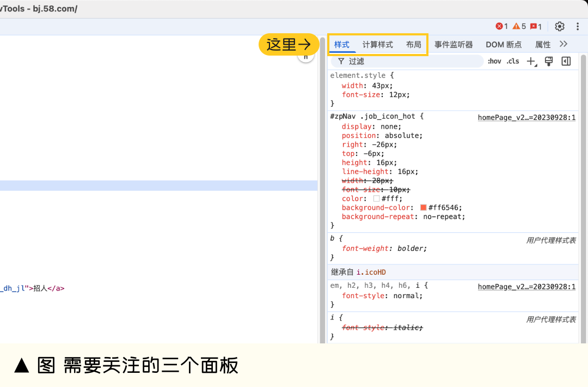Open the DOM 断点 tab
This screenshot has height=387, width=588.
point(504,45)
